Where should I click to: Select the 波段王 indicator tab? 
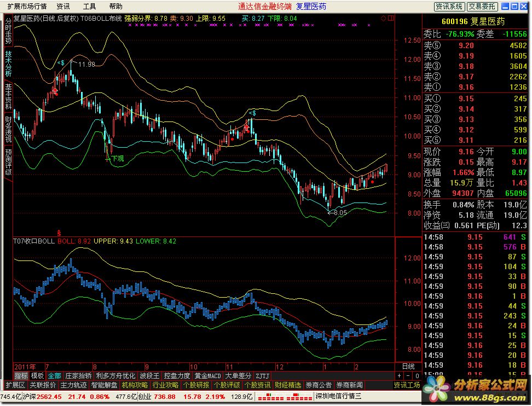pyautogui.click(x=149, y=376)
